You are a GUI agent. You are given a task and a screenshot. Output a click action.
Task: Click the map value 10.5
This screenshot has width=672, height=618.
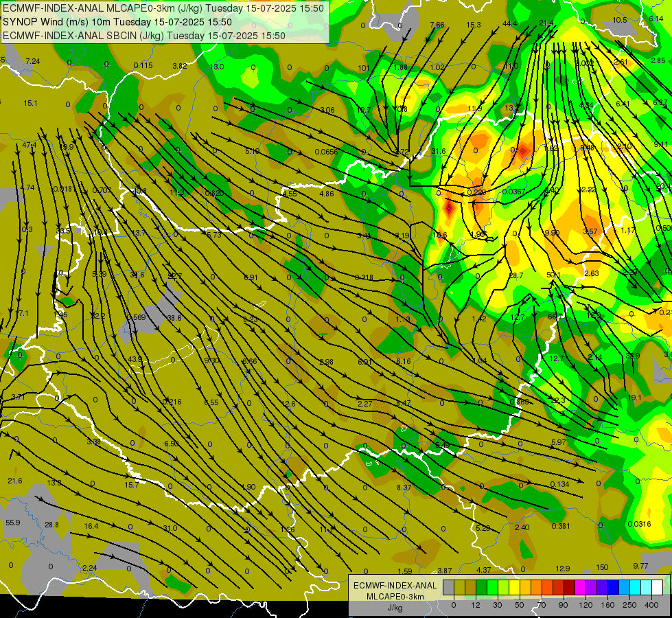click(620, 20)
